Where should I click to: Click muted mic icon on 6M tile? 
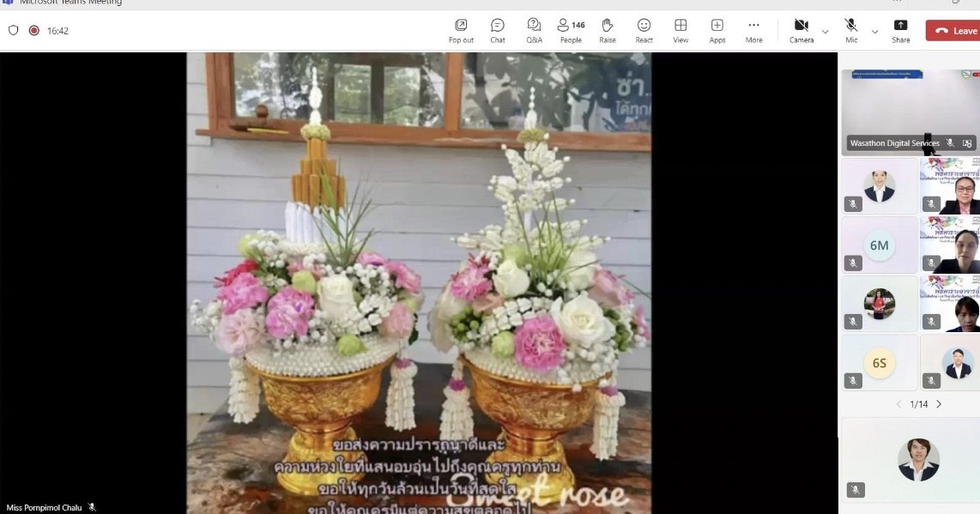click(x=853, y=263)
